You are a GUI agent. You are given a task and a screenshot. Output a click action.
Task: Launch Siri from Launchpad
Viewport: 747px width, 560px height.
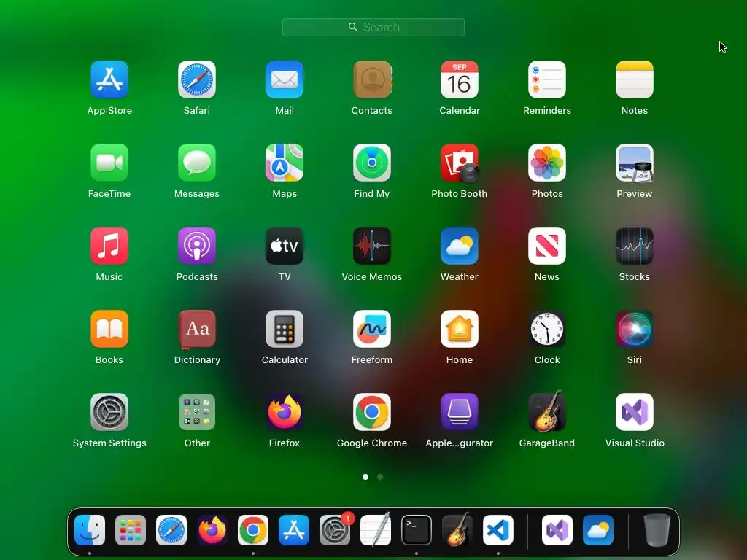[x=635, y=329]
